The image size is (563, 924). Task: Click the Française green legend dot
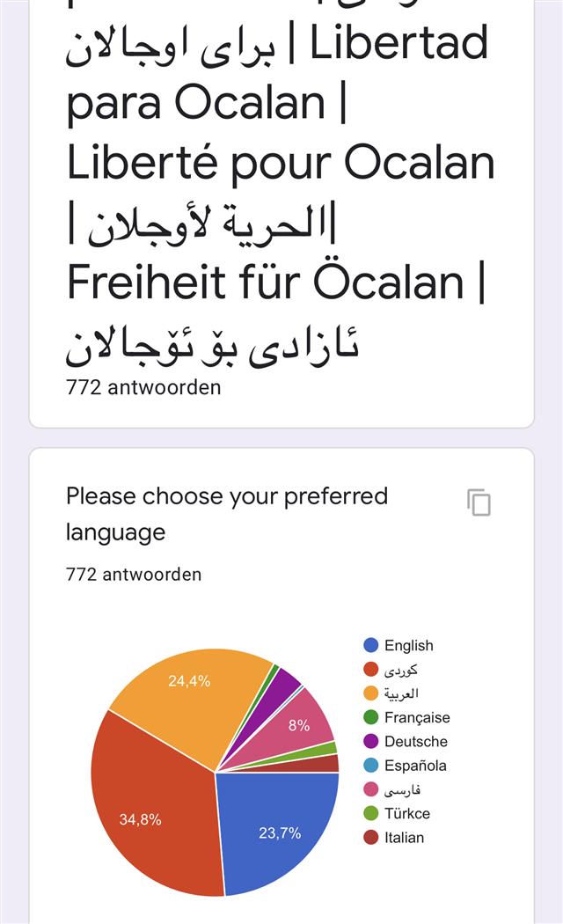371,717
